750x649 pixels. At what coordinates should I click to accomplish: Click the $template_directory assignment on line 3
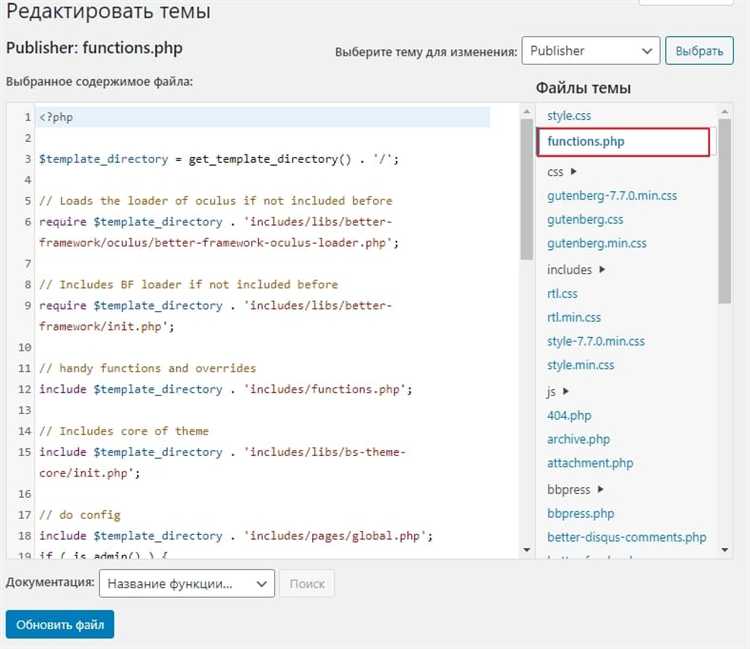219,159
